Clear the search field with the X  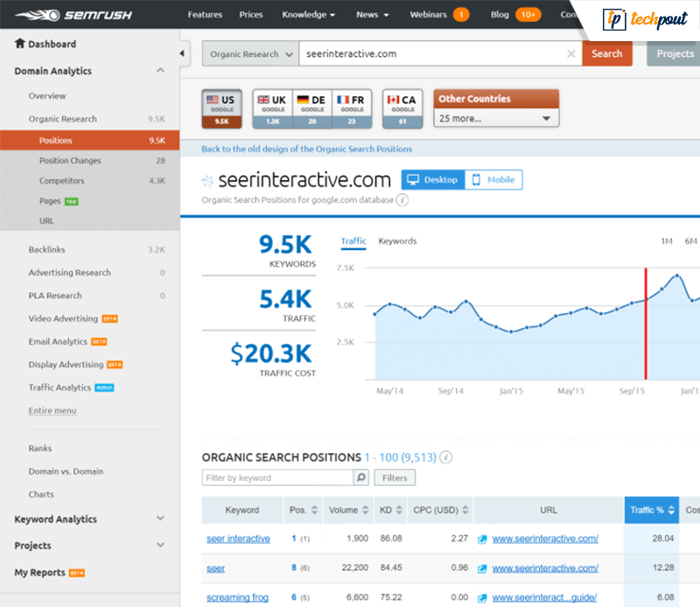pos(570,54)
